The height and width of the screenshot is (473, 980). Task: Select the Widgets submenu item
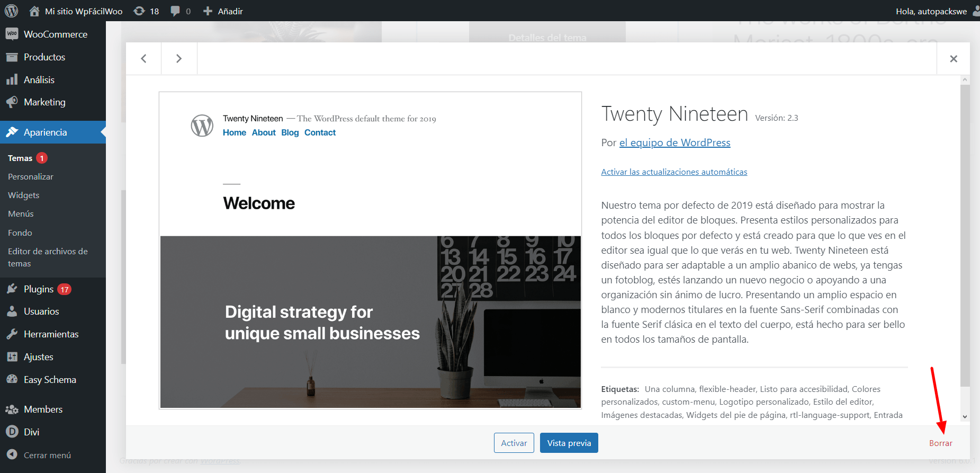click(24, 195)
